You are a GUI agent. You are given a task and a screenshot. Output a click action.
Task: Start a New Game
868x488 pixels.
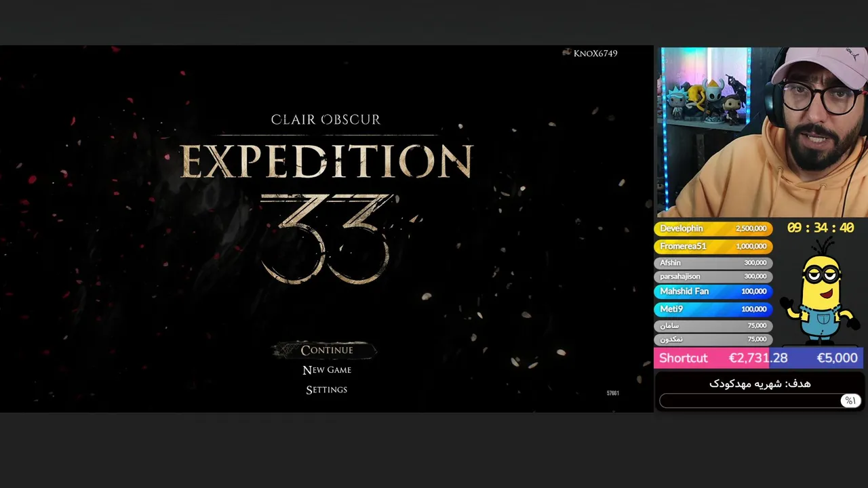coord(327,370)
